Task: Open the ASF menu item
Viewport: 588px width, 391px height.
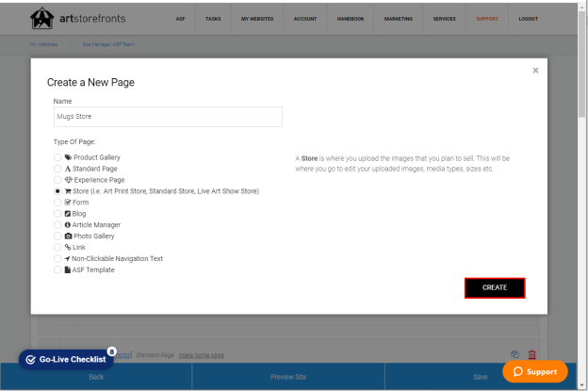Action: (180, 19)
